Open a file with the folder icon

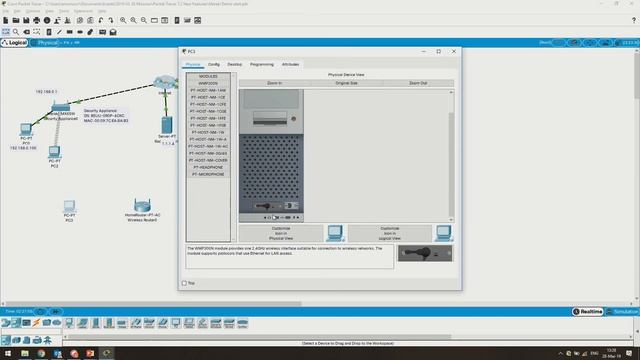coord(16,20)
